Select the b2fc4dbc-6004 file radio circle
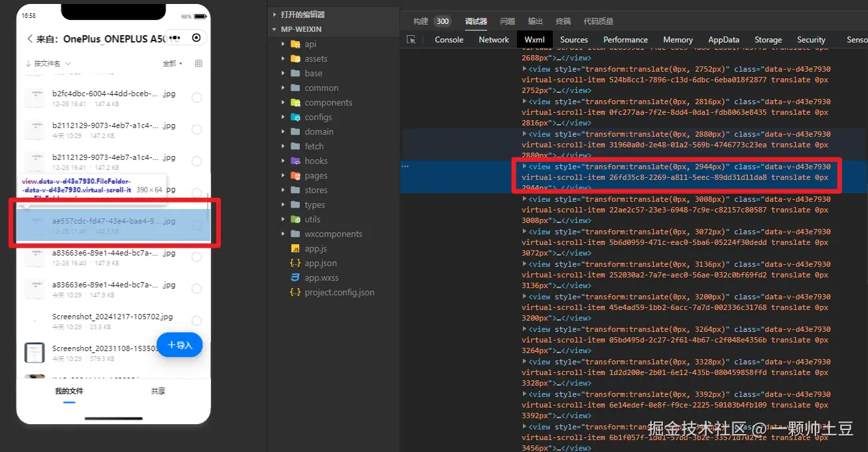The image size is (868, 452). (196, 98)
